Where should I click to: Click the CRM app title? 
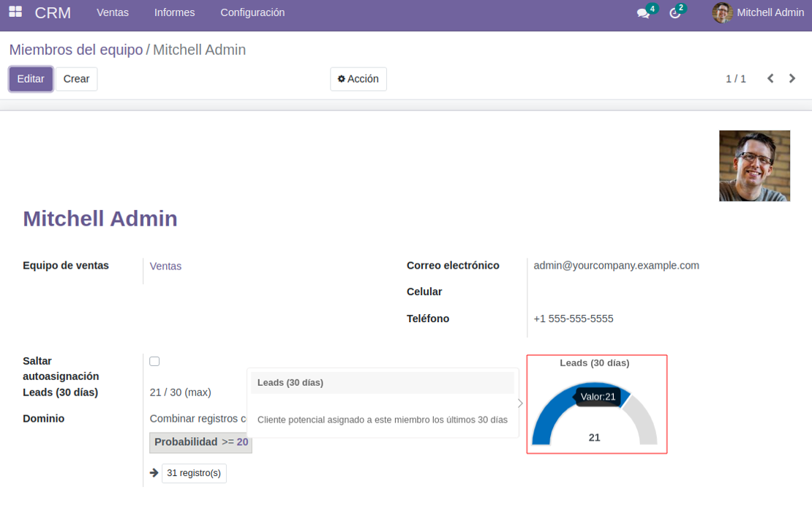[53, 12]
